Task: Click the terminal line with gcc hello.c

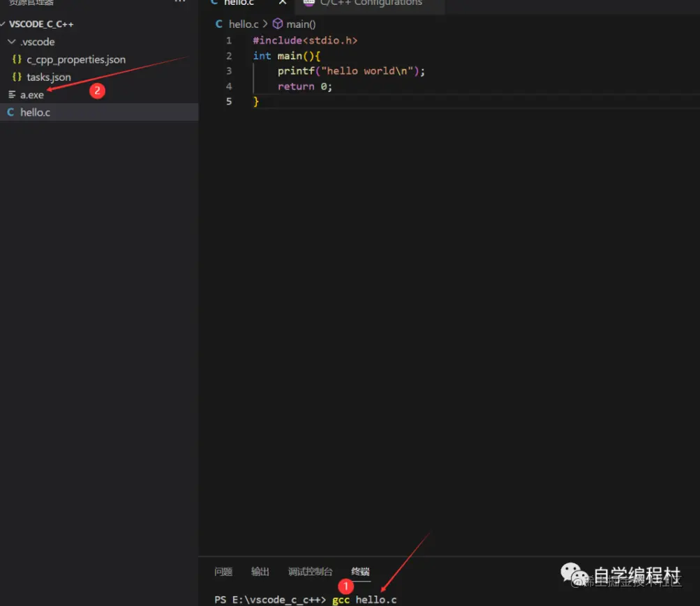Action: (x=306, y=600)
